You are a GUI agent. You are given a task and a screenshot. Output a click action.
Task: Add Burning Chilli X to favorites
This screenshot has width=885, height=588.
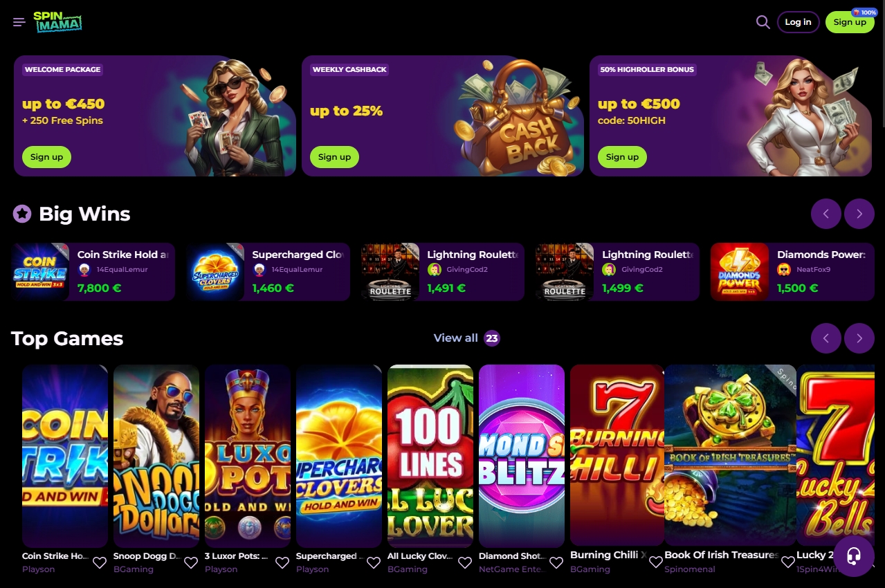[655, 562]
